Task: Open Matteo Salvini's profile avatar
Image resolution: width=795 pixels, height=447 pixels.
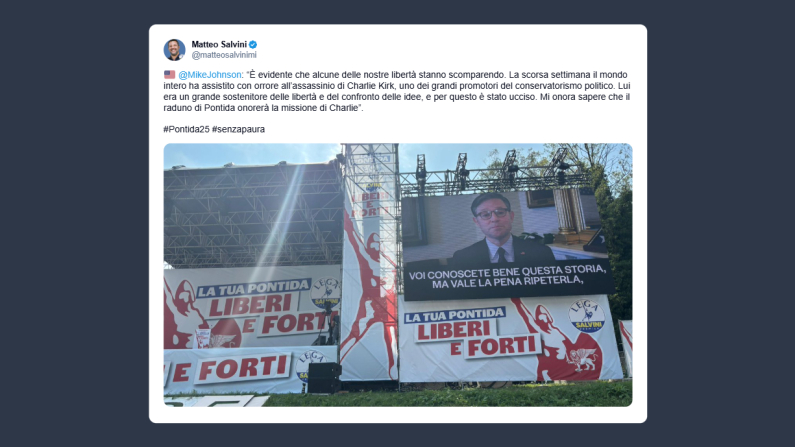Action: point(174,50)
